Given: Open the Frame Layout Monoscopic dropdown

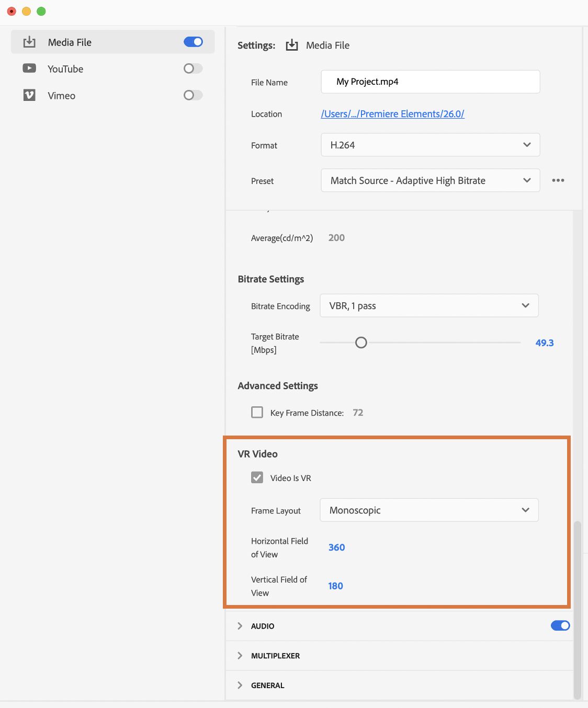Looking at the screenshot, I should click(x=429, y=510).
